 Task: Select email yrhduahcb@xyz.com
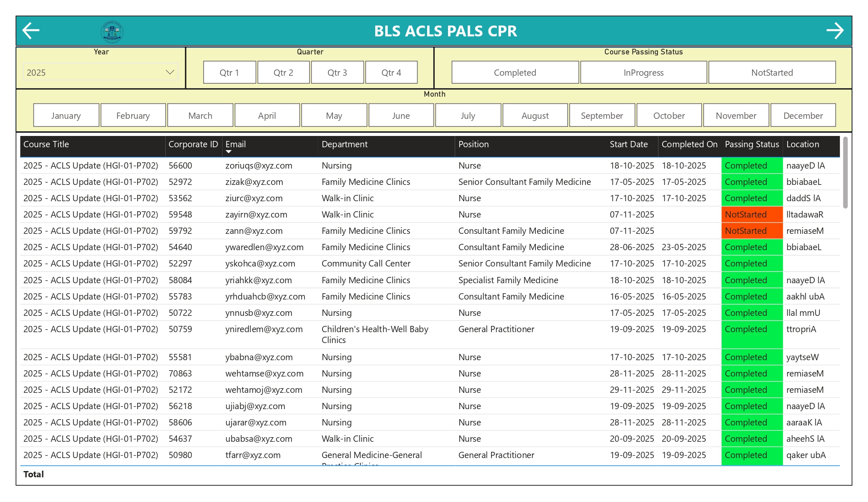(265, 297)
